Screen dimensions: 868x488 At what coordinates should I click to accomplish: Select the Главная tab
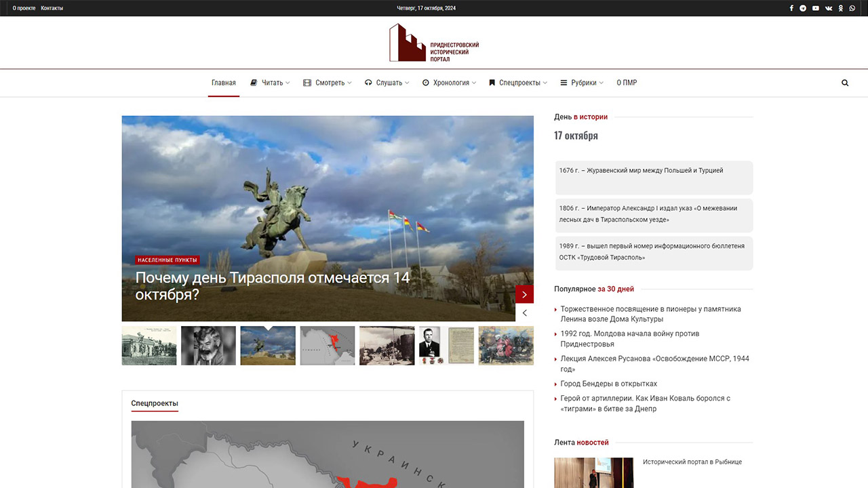coord(224,83)
